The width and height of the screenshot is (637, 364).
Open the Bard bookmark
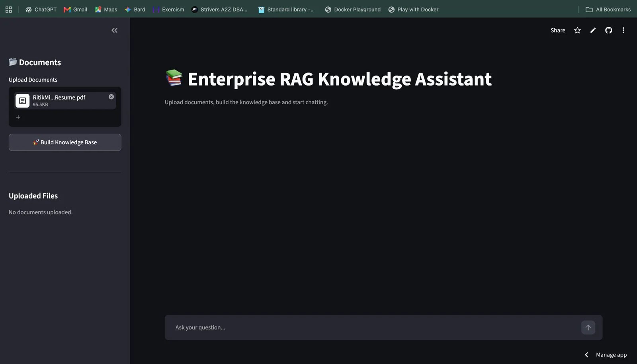135,9
